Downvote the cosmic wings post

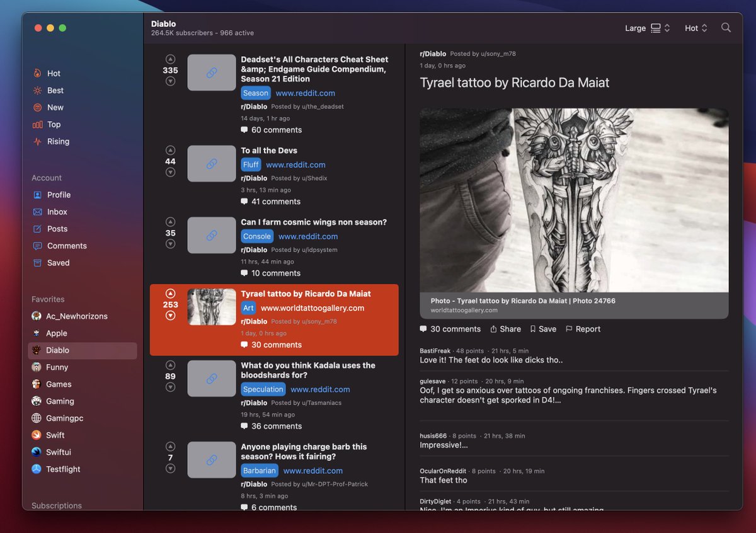(x=170, y=244)
